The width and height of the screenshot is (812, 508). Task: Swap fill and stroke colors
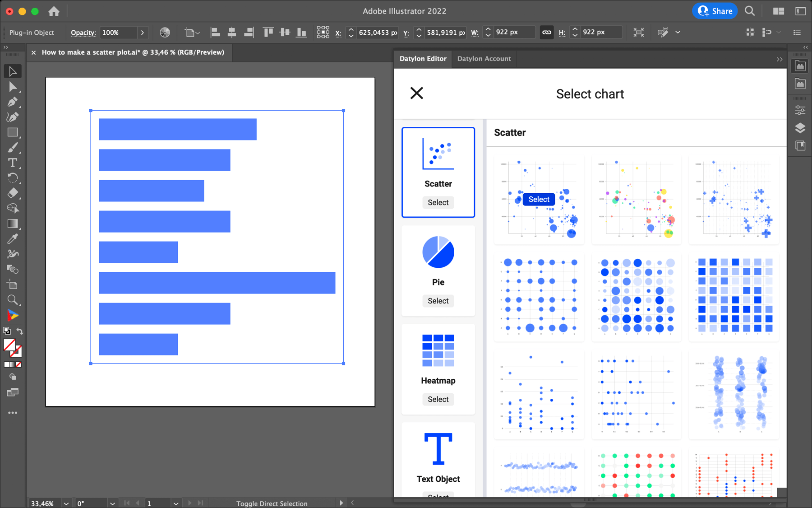[x=18, y=331]
